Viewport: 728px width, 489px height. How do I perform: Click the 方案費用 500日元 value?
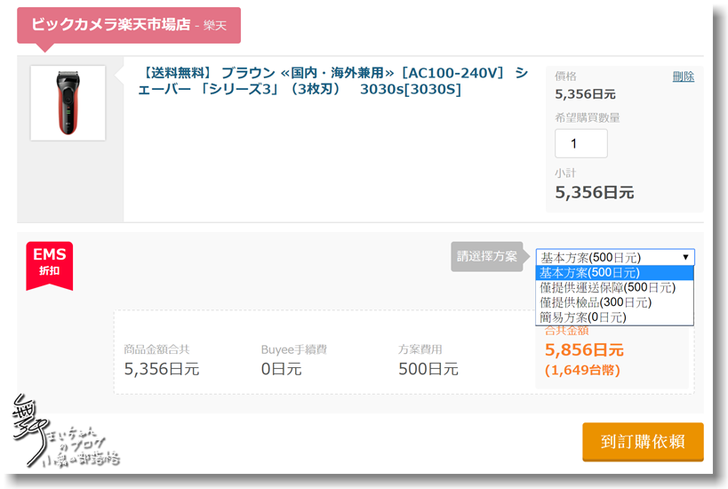[428, 369]
